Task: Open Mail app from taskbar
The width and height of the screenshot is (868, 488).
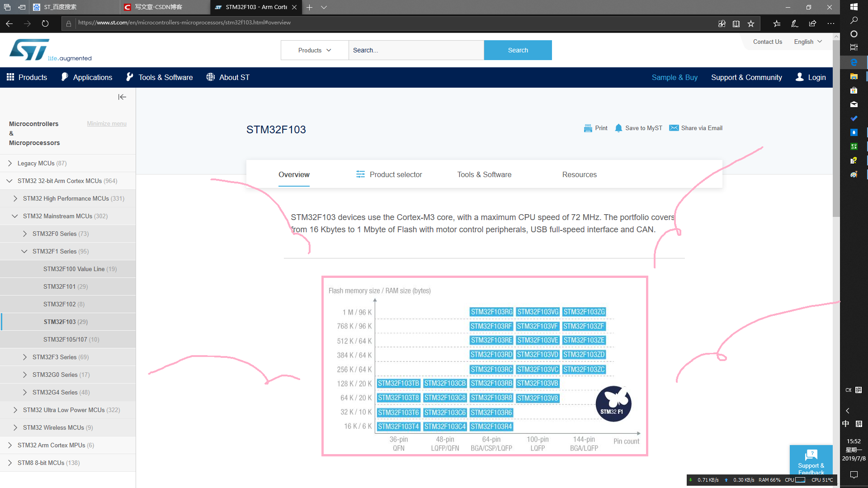Action: coord(854,104)
